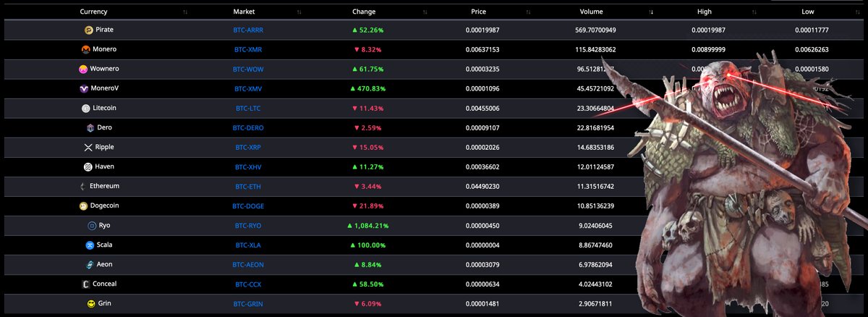Click the Ripple X icon
The image size is (868, 317).
(x=89, y=147)
